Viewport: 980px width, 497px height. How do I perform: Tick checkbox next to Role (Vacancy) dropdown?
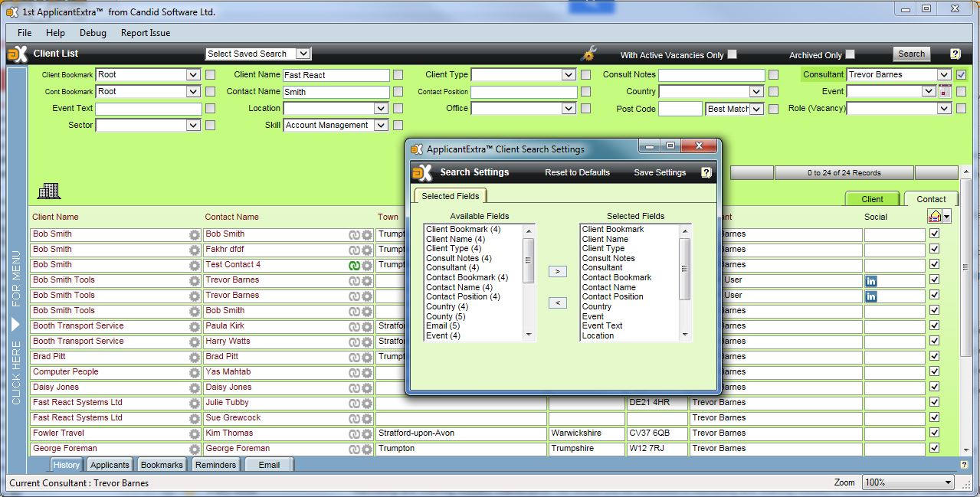coord(961,109)
